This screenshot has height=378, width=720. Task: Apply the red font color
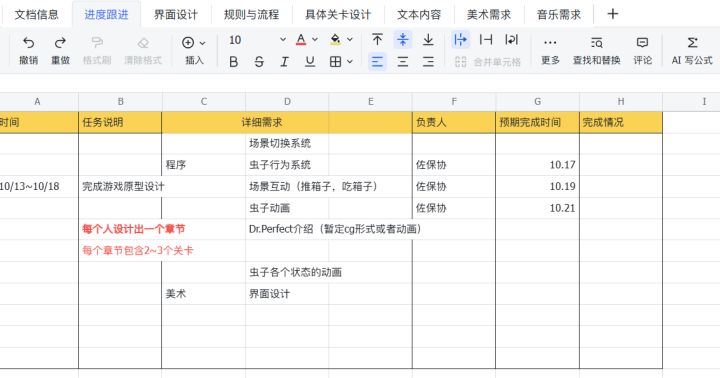tap(301, 40)
